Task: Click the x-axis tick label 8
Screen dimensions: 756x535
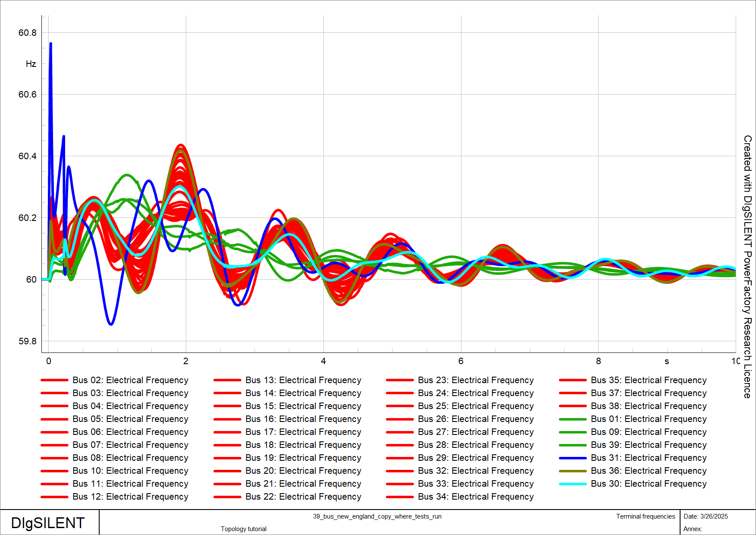Action: pos(598,361)
